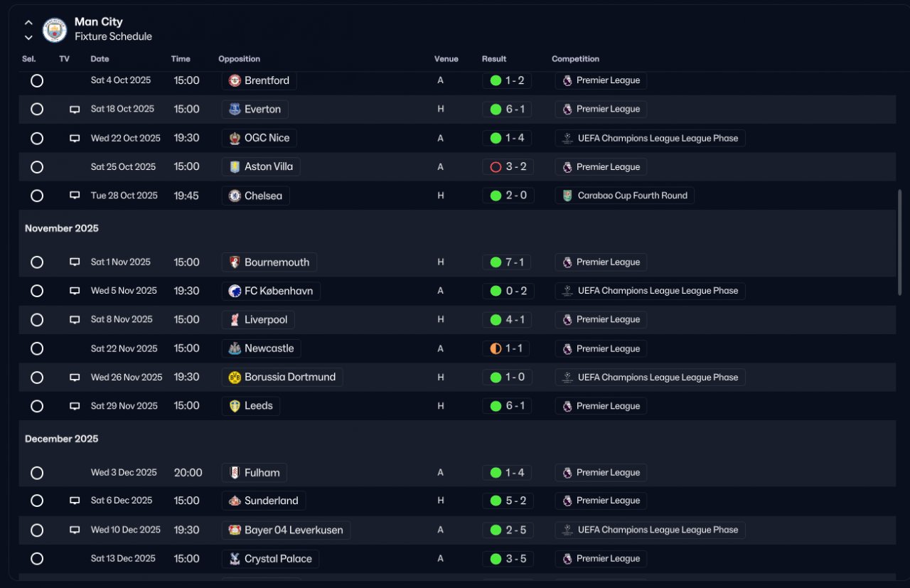The height and width of the screenshot is (588, 910).
Task: Click the orange draw indicator for Newcastle
Action: [496, 348]
